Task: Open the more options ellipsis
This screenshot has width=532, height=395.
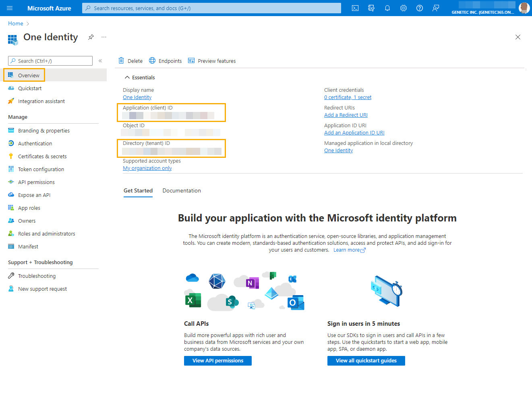Action: coord(104,37)
